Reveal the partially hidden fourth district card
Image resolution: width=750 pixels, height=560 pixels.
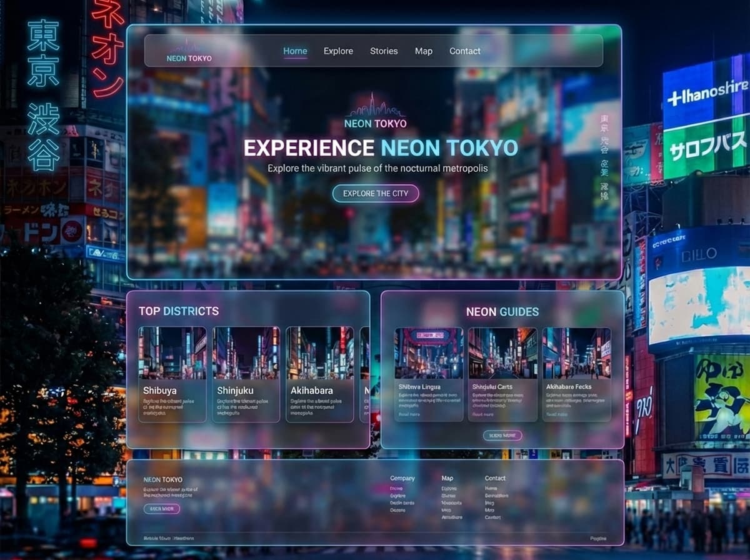click(365, 374)
